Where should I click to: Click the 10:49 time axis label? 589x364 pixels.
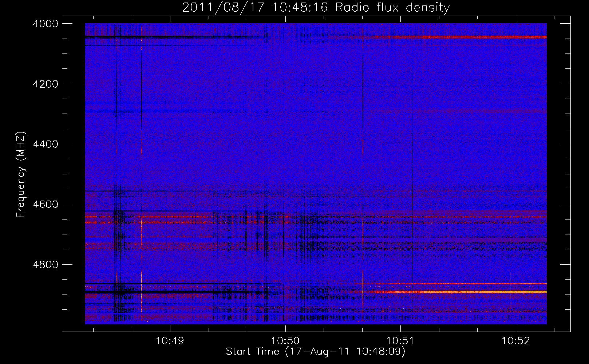pos(170,341)
